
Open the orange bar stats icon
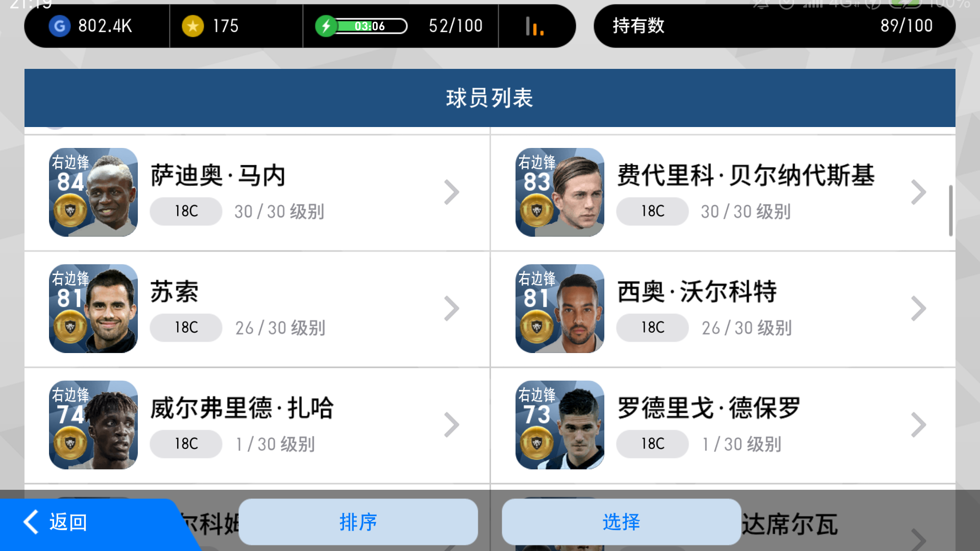click(534, 26)
